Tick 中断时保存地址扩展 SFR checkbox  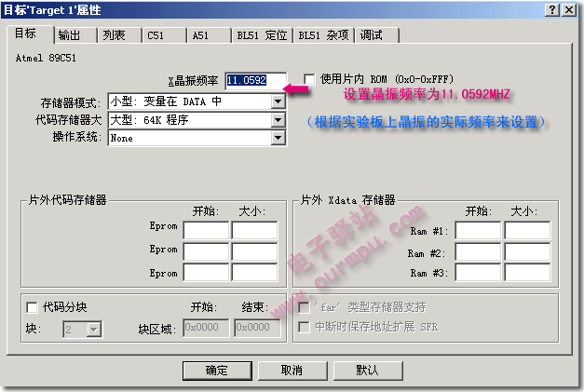click(x=304, y=327)
